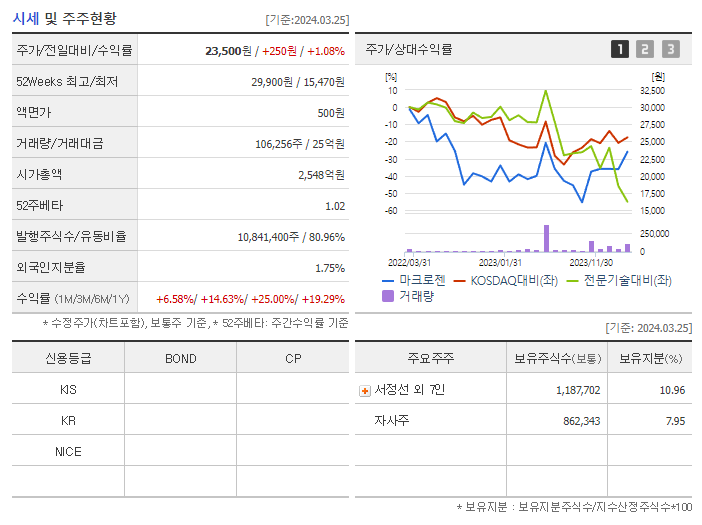Screen dimensions: 702x525
Task: Click the green 전문기술대비(좌) legend marker
Action: 572,281
